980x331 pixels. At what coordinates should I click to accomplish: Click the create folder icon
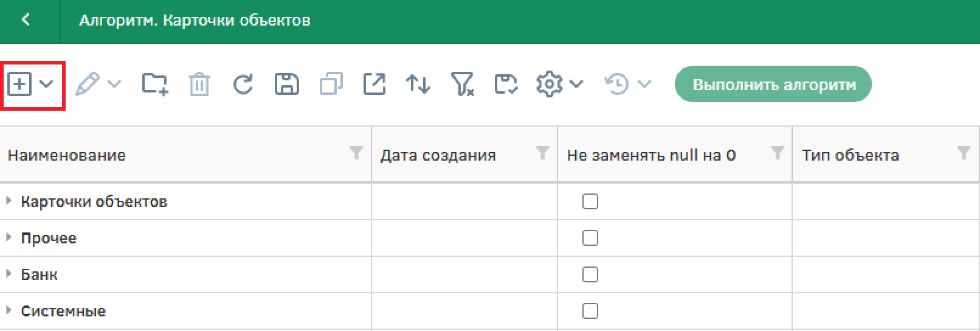[155, 84]
